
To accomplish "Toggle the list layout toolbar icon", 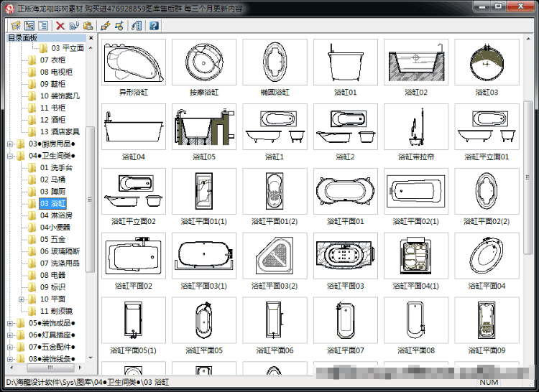I will click(x=43, y=26).
